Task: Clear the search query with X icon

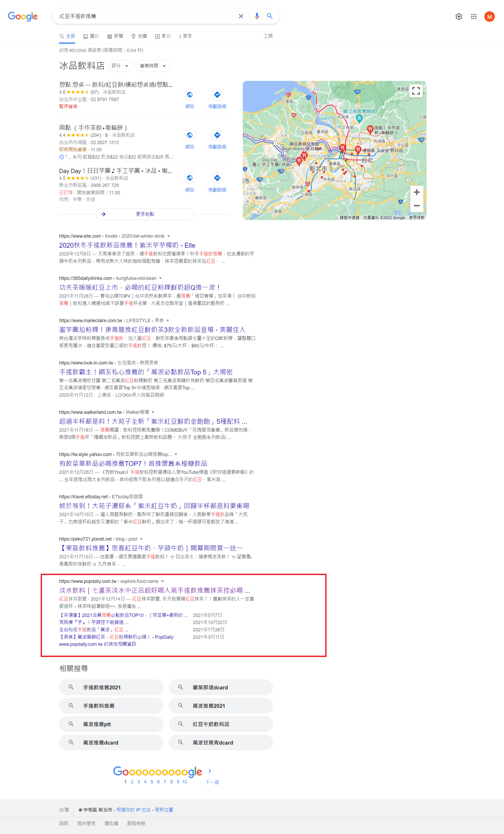Action: [x=241, y=16]
